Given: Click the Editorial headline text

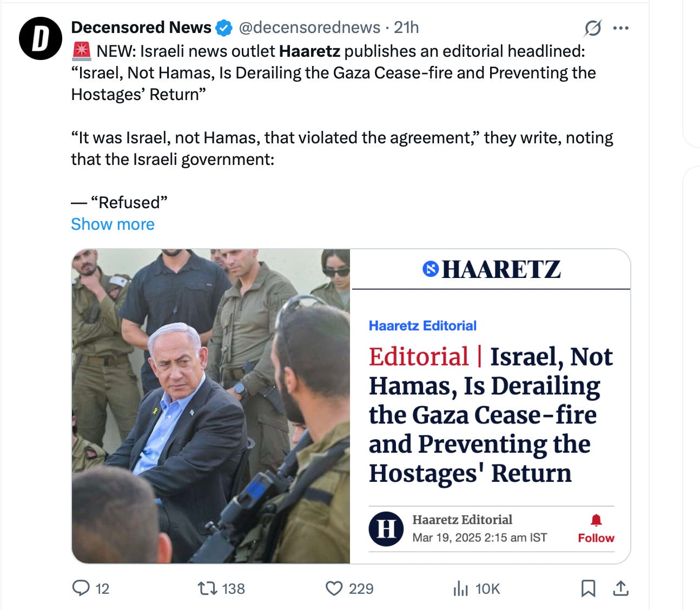Looking at the screenshot, I should pyautogui.click(x=491, y=415).
